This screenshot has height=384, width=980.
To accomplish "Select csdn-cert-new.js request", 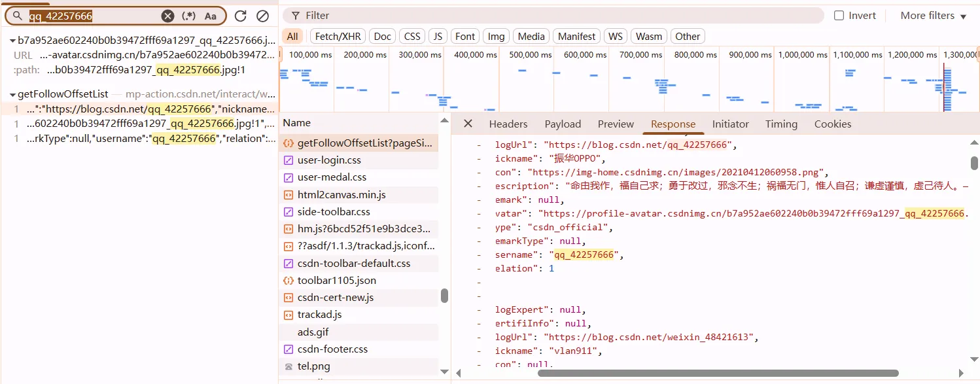I will [359, 298].
